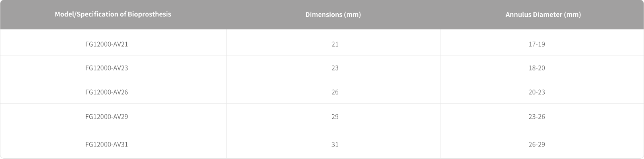Select the FG12000-AV31 model cell

pos(107,145)
